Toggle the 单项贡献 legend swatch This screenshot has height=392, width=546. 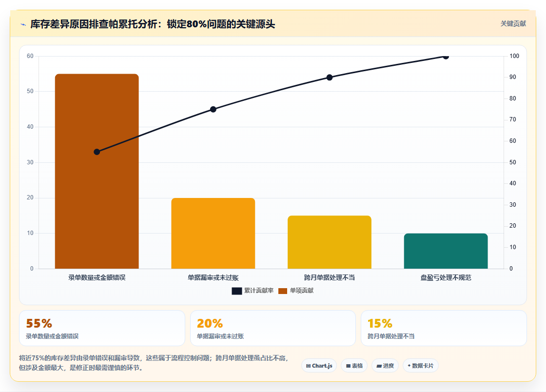click(x=283, y=291)
